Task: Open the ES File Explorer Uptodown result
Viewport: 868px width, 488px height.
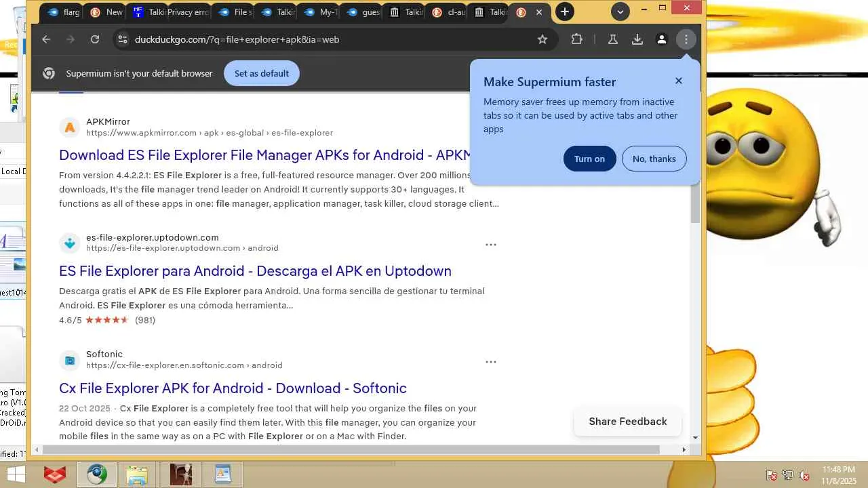Action: click(255, 271)
